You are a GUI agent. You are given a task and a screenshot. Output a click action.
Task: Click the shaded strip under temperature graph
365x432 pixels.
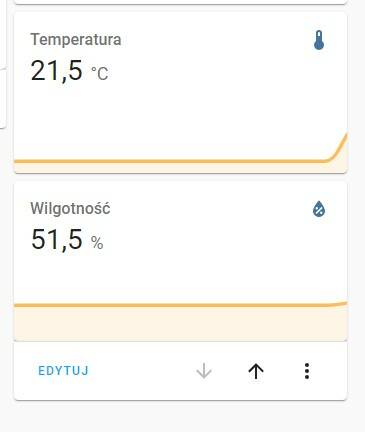click(181, 168)
